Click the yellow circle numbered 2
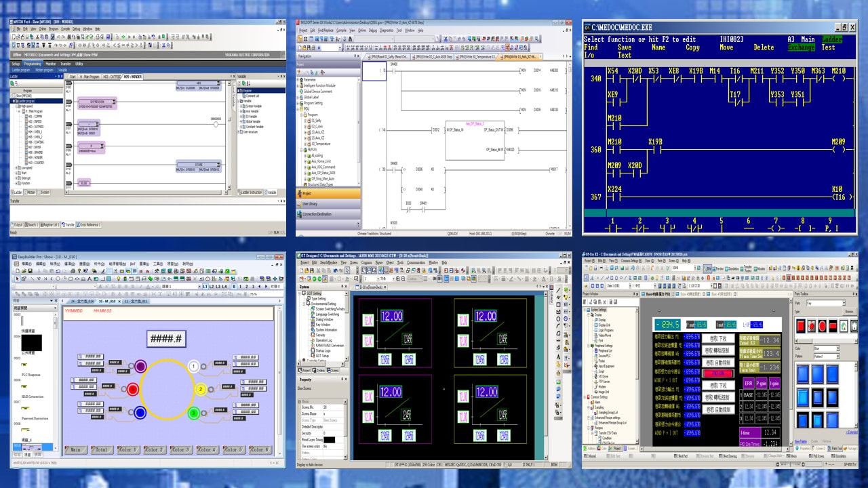The height and width of the screenshot is (488, 868). click(x=201, y=389)
